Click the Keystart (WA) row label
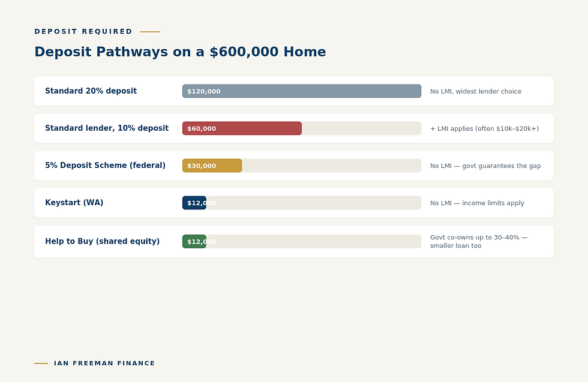This screenshot has width=588, height=382. coord(74,203)
